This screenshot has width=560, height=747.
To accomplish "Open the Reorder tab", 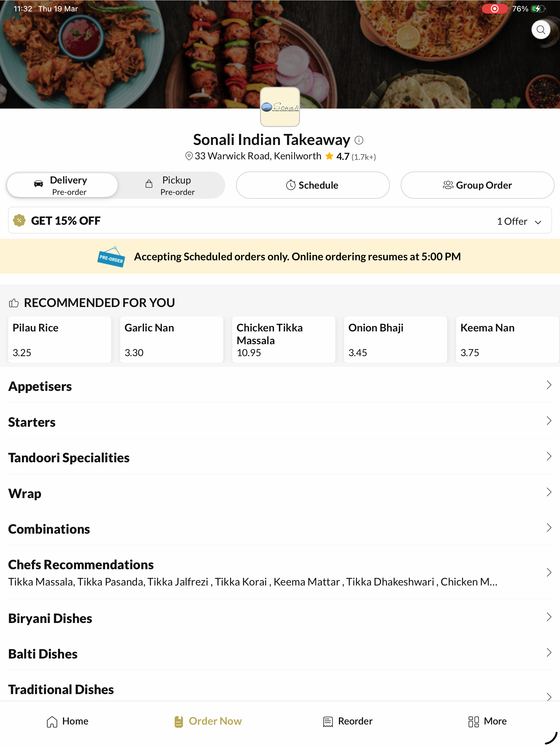I will [347, 721].
